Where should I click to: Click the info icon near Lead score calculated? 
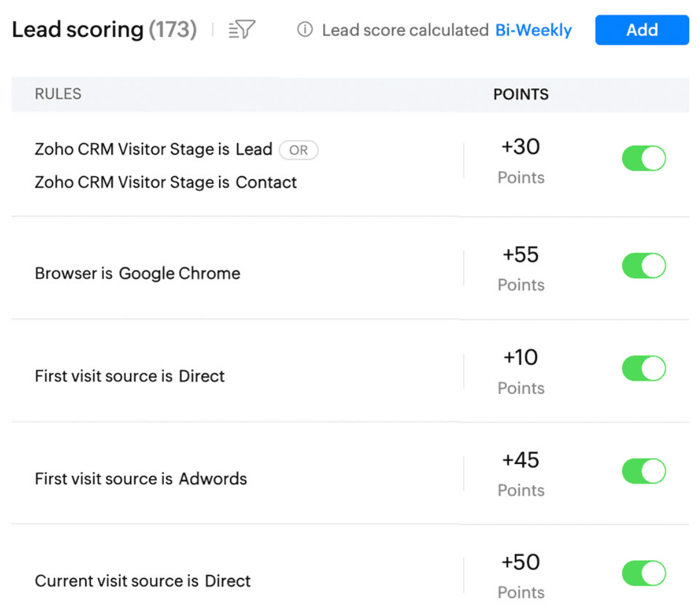click(x=306, y=30)
